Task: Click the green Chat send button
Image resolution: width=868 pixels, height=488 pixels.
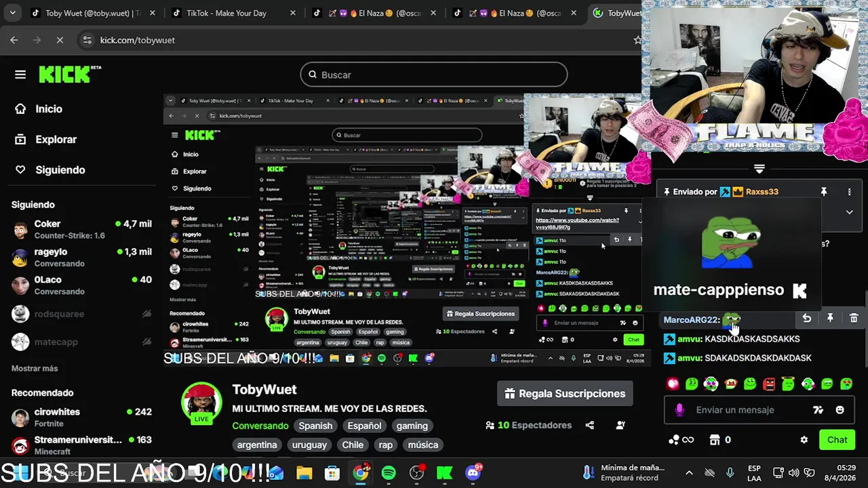Action: pos(837,440)
